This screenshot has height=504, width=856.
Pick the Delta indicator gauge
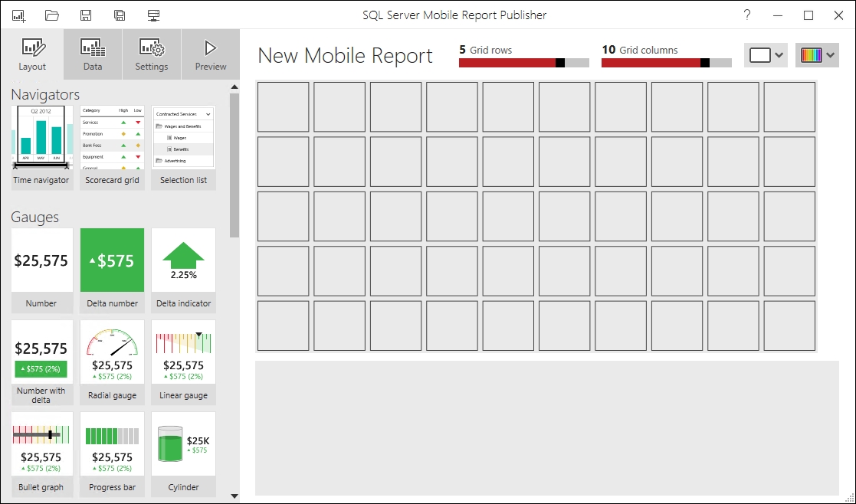pyautogui.click(x=183, y=270)
